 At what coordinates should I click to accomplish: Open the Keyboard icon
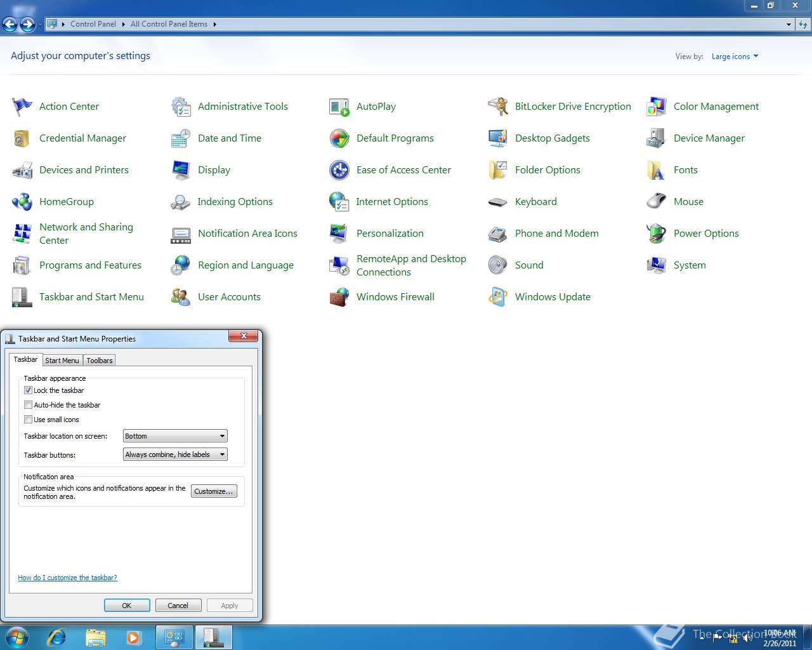[x=498, y=202]
